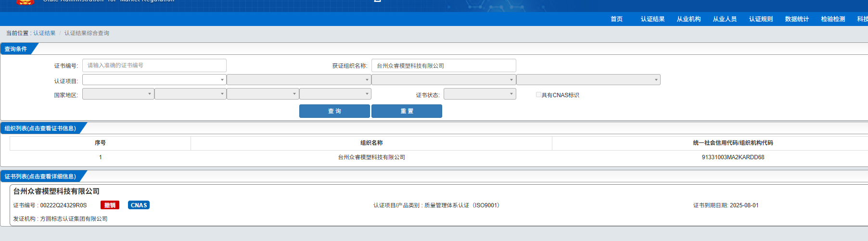
Task: Click the 组织名称 column header
Action: [x=371, y=143]
